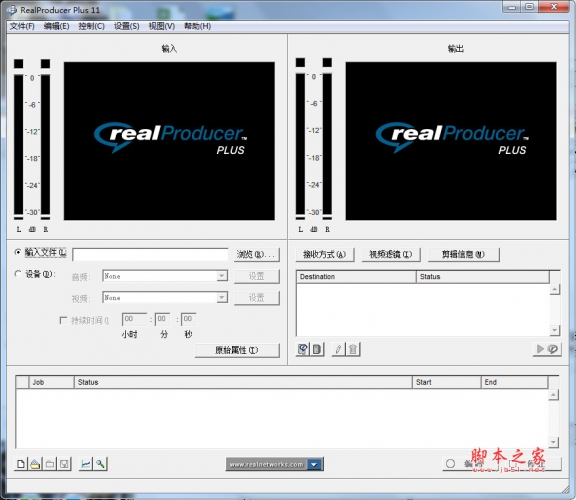This screenshot has width=576, height=500.
Task: Click the output right channel audio meter
Action: 327,143
